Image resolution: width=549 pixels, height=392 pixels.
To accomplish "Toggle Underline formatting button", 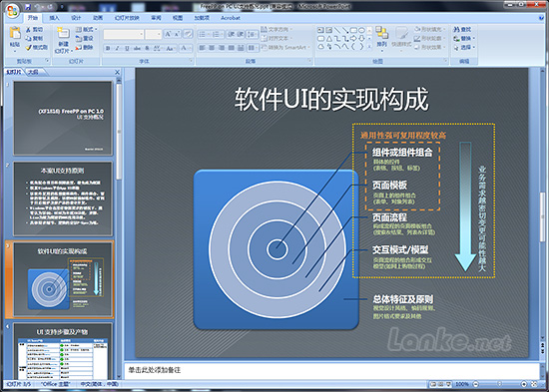I will pos(127,48).
